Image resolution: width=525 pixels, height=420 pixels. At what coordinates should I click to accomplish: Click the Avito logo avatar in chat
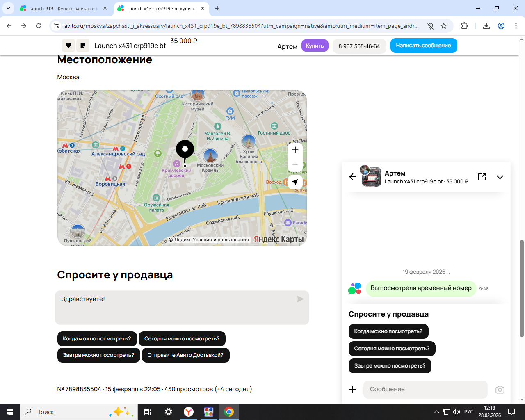(x=355, y=288)
